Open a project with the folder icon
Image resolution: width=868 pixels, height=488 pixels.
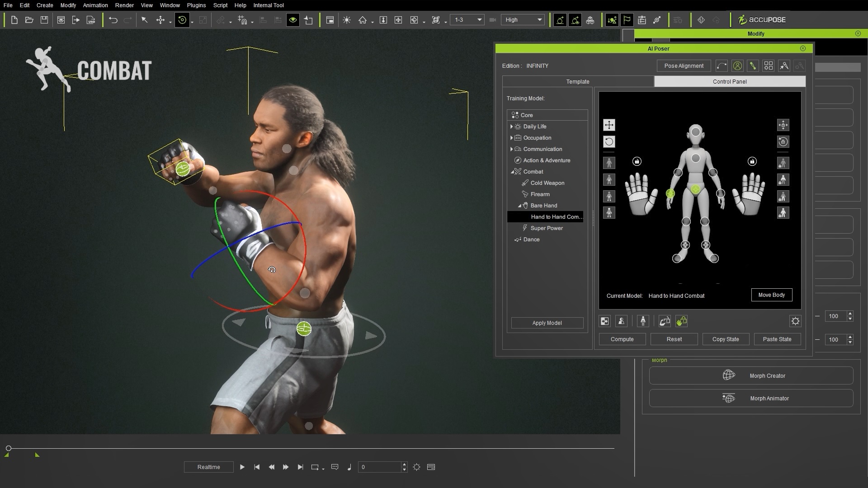(x=29, y=20)
